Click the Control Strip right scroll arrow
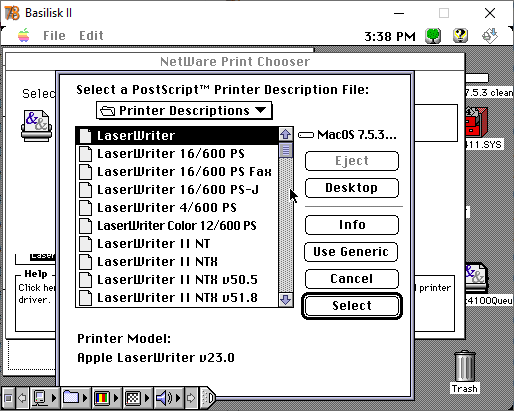The image size is (514, 411). tap(191, 398)
